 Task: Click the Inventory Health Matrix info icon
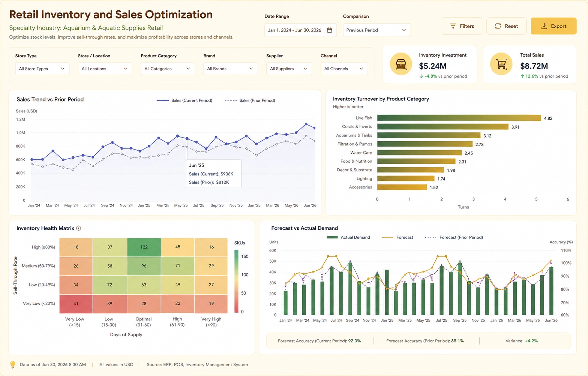tap(79, 228)
